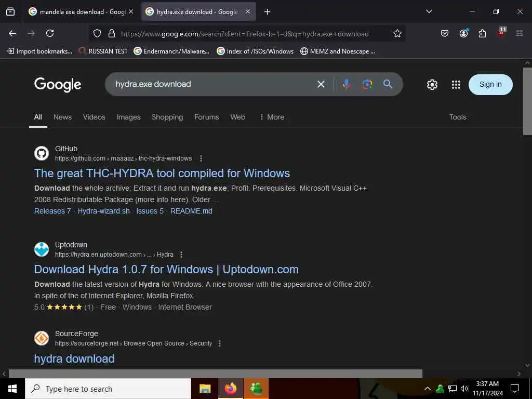Open Google quick settings gear
Image resolution: width=532 pixels, height=399 pixels.
pyautogui.click(x=432, y=85)
